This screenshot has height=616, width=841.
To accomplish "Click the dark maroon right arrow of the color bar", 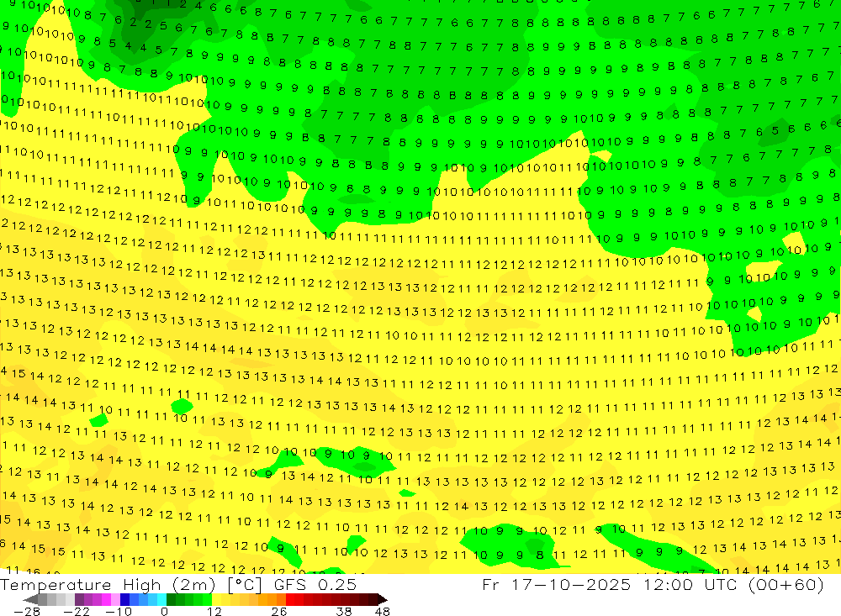I will click(x=382, y=599).
